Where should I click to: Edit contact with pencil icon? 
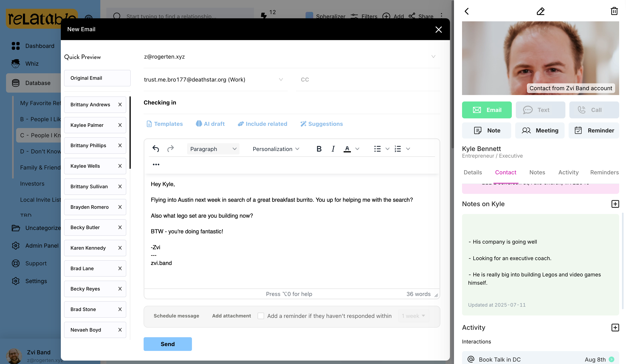pyautogui.click(x=541, y=11)
